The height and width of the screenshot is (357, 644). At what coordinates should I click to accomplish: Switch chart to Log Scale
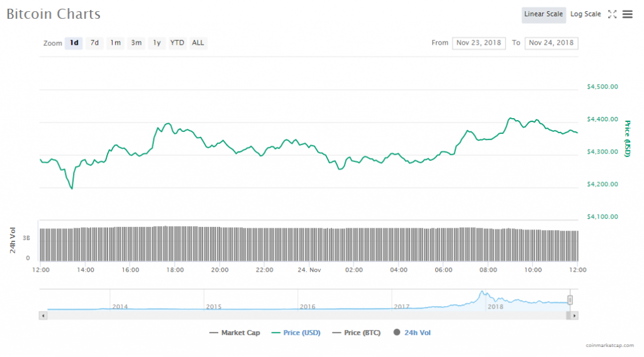pos(586,14)
